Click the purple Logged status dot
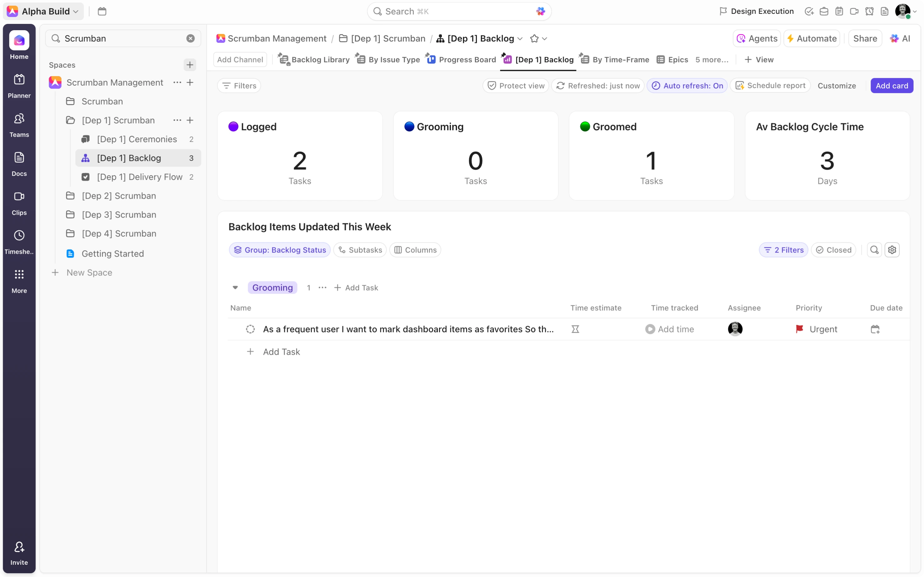Image resolution: width=924 pixels, height=577 pixels. coord(233,126)
